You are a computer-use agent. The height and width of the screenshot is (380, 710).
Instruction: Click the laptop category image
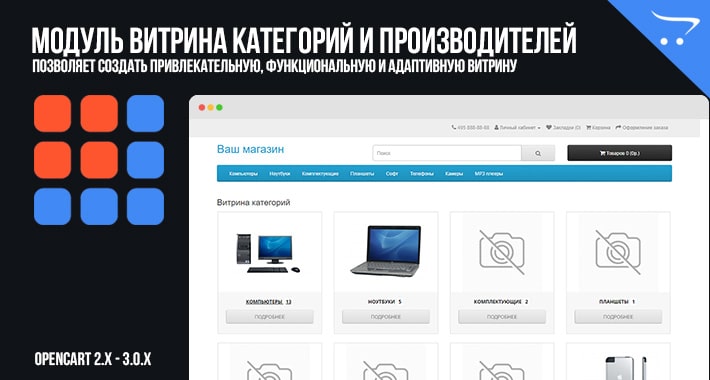pyautogui.click(x=386, y=251)
